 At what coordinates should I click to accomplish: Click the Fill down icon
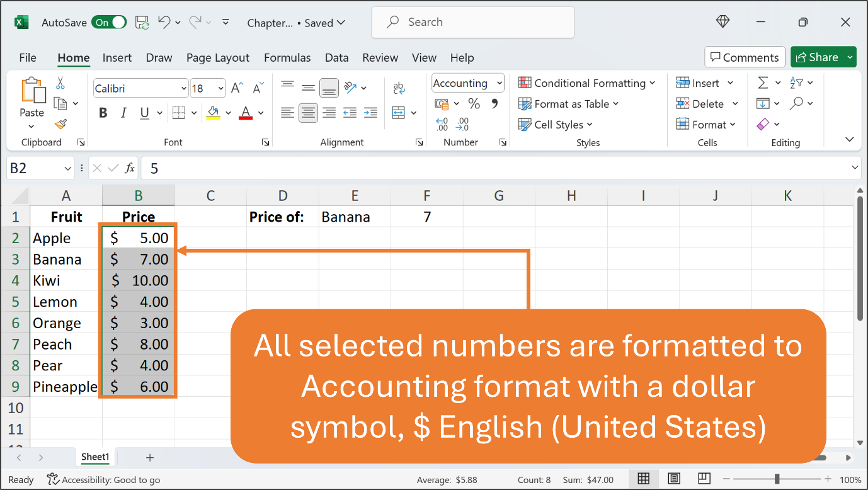(x=763, y=103)
